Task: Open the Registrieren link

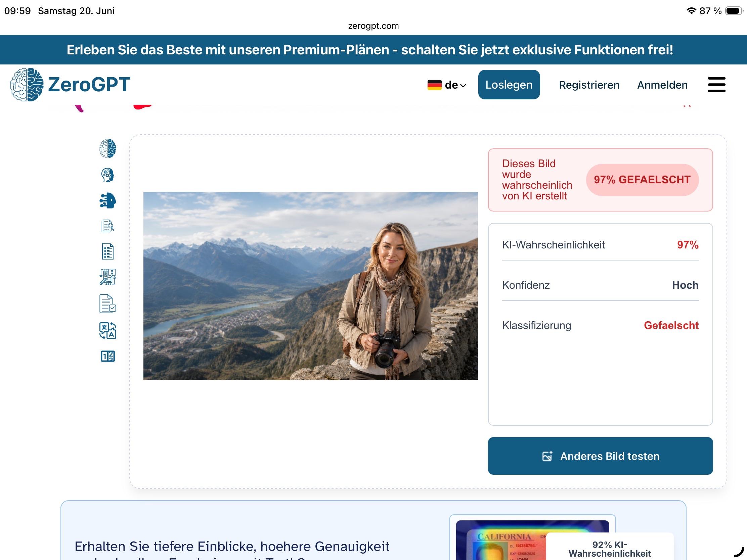Action: tap(589, 85)
